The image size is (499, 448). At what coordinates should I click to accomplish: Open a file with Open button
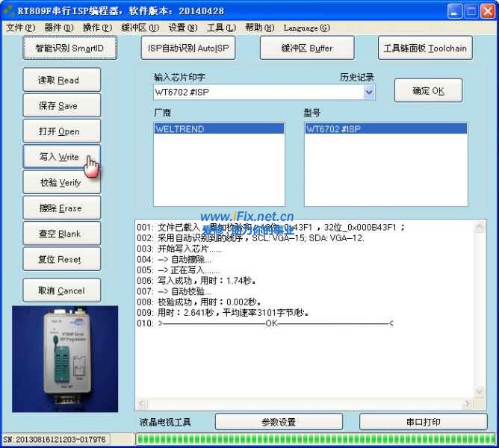(x=59, y=131)
